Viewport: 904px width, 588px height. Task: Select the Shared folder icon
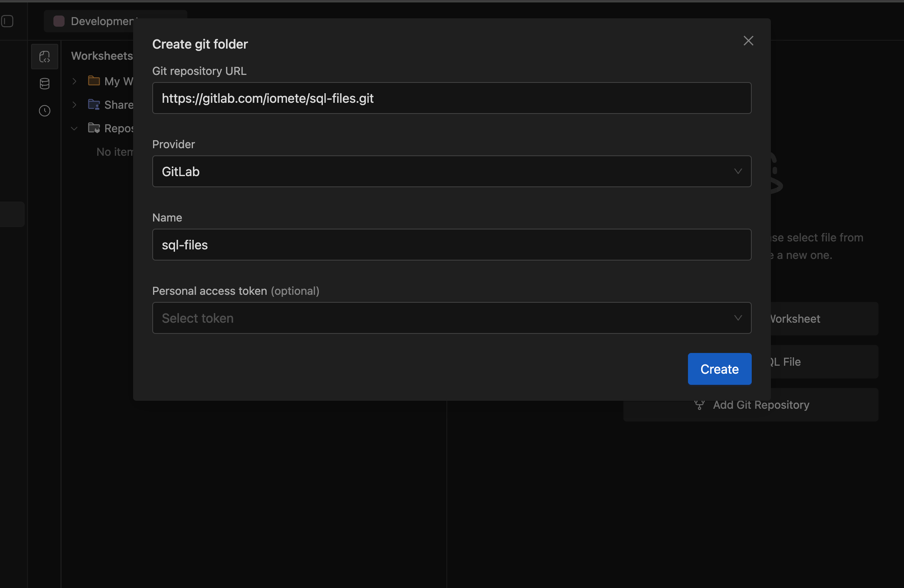(94, 104)
